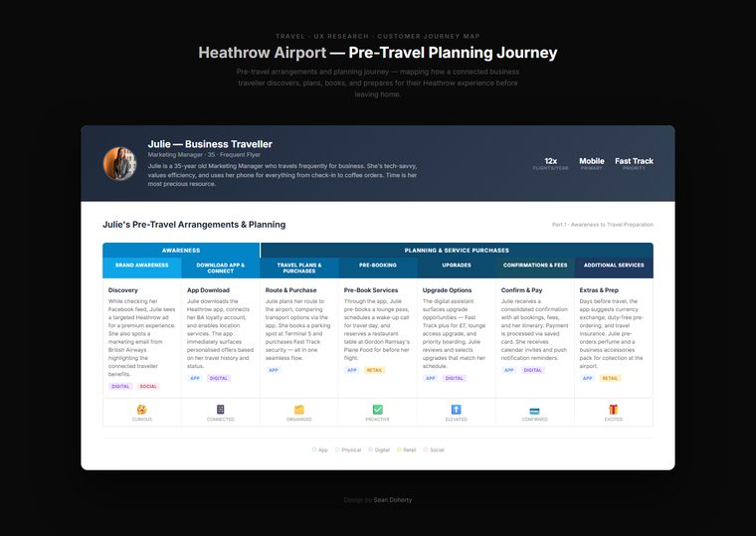Click the Julie — Business Traveller heading
This screenshot has width=756, height=536.
[x=210, y=144]
